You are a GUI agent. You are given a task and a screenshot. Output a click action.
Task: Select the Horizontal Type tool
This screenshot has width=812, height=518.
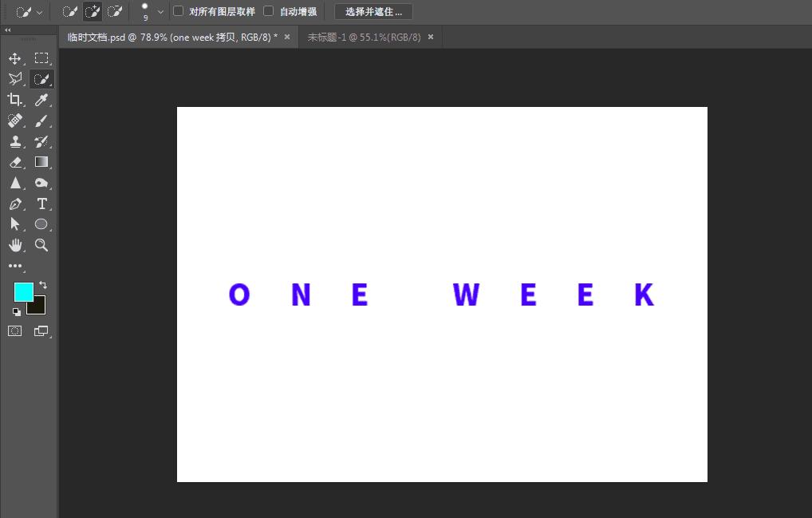point(41,204)
